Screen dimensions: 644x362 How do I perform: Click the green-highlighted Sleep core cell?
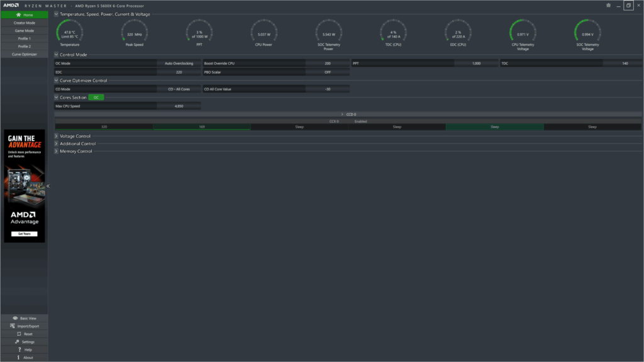tap(494, 127)
